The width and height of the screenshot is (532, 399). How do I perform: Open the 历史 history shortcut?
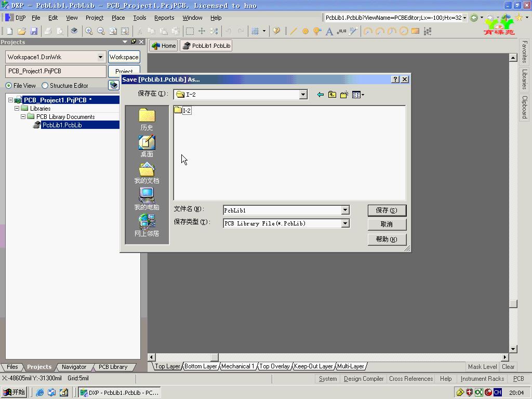[x=147, y=119]
